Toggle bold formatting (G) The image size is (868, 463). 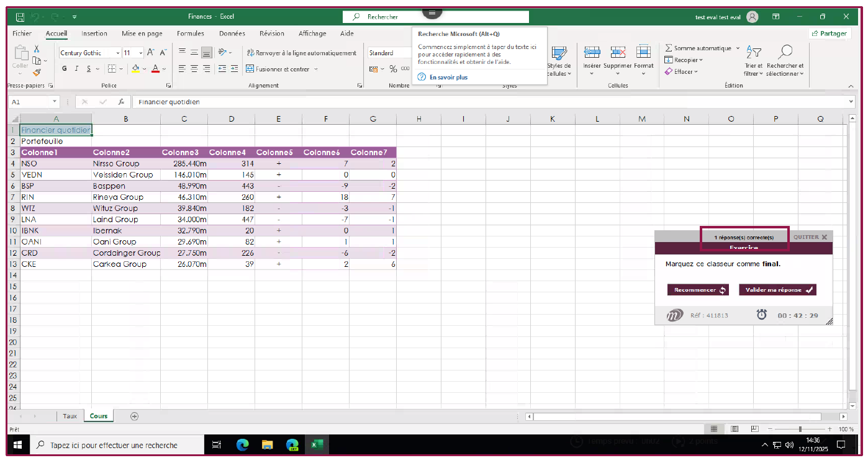(x=65, y=69)
